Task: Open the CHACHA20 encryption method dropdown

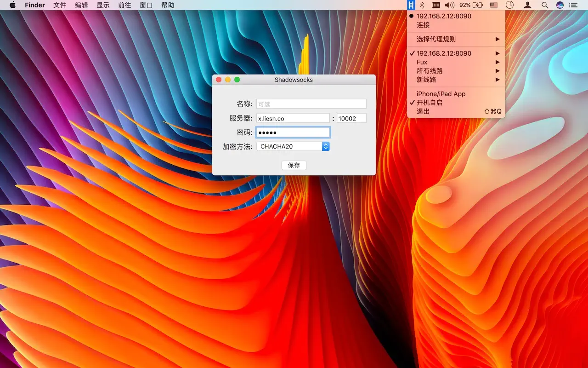Action: click(x=325, y=146)
